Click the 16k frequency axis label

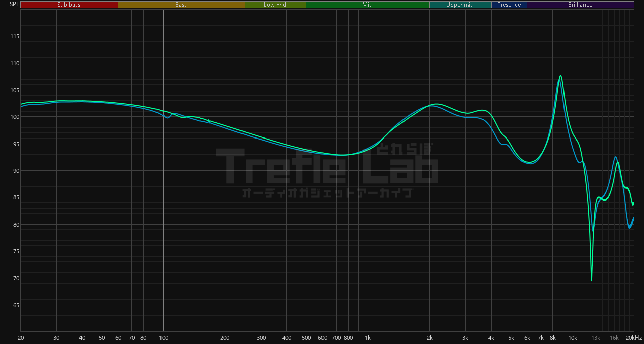click(x=614, y=337)
